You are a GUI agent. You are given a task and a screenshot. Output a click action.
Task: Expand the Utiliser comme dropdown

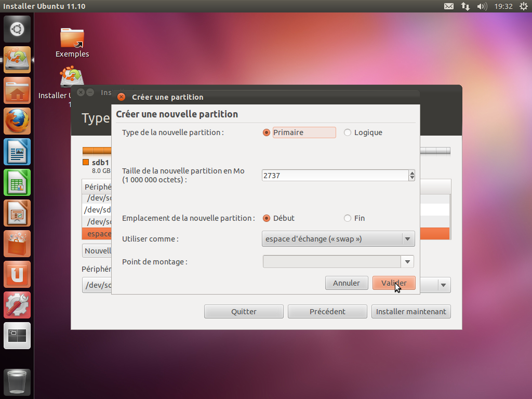coord(408,239)
